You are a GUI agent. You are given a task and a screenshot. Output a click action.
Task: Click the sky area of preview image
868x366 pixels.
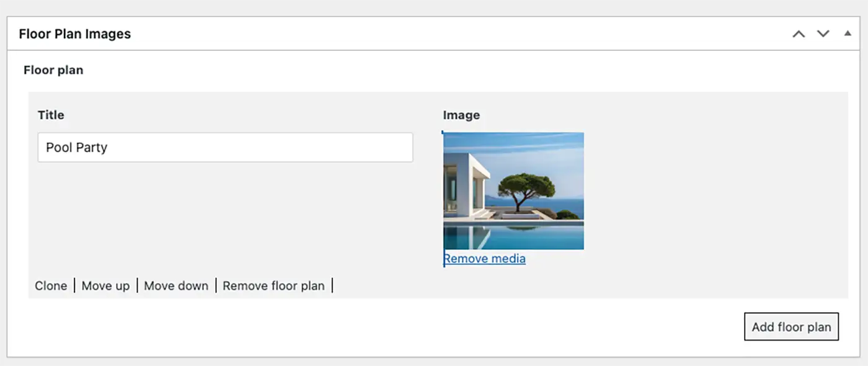click(x=533, y=149)
